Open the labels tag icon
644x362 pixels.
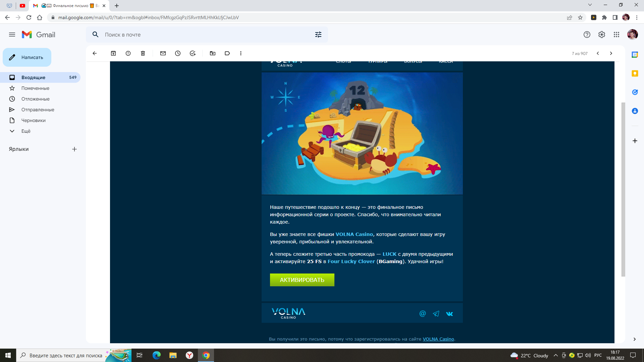(227, 53)
